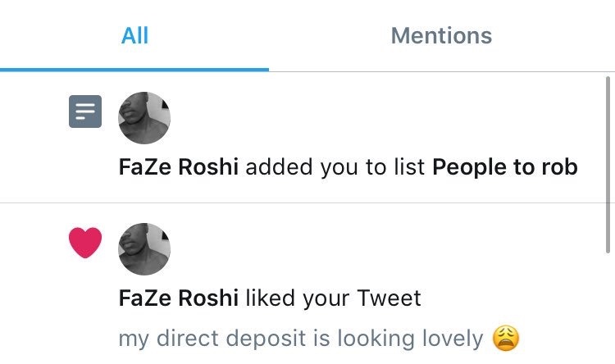
Task: Open the direct deposit tweet text
Action: (300, 338)
